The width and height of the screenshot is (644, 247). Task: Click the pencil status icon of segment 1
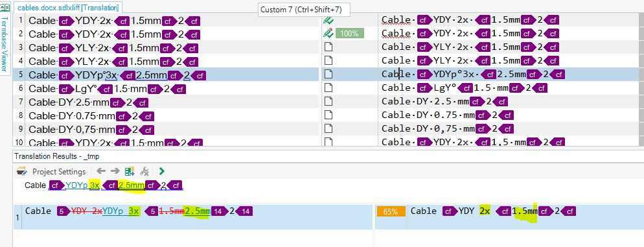click(x=328, y=19)
